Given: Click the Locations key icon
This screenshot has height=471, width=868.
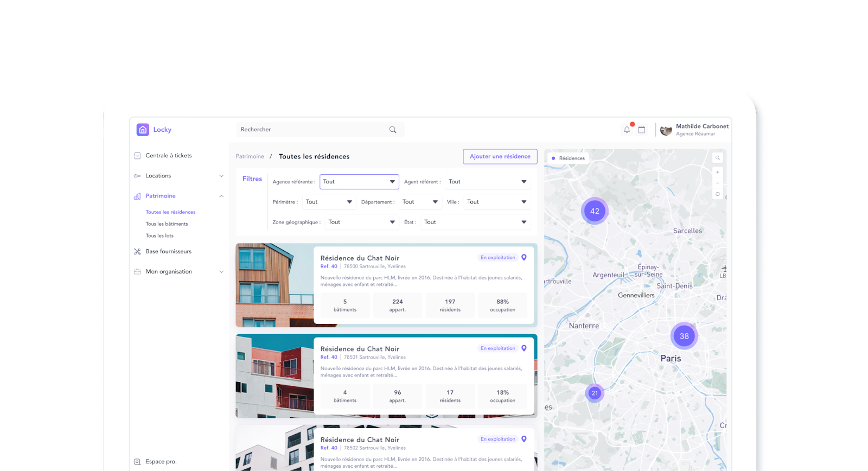Looking at the screenshot, I should pos(137,176).
